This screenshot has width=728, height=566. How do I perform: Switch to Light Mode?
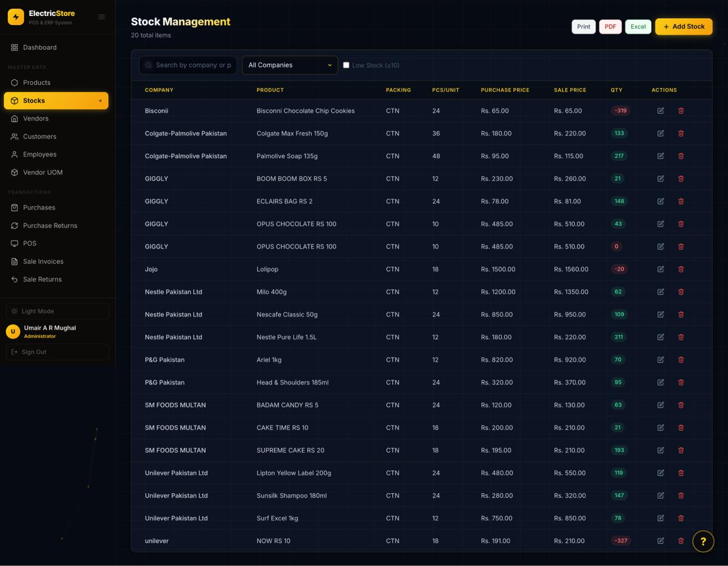point(57,311)
